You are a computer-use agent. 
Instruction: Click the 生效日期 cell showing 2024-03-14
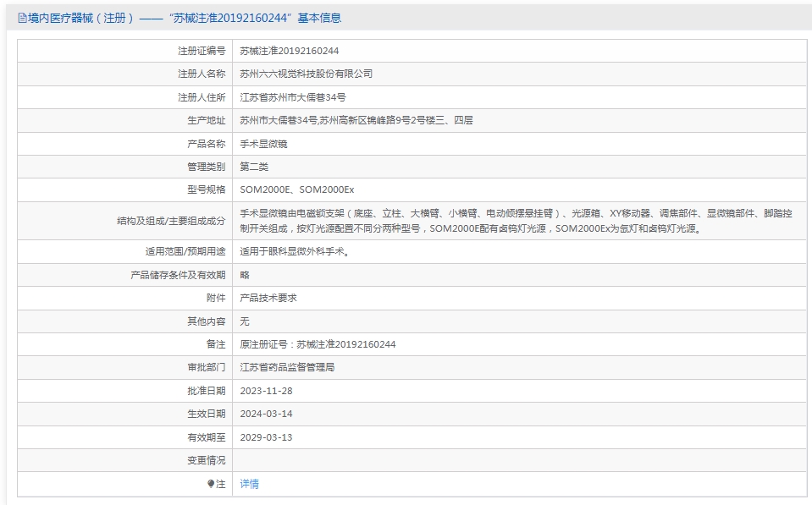click(265, 414)
